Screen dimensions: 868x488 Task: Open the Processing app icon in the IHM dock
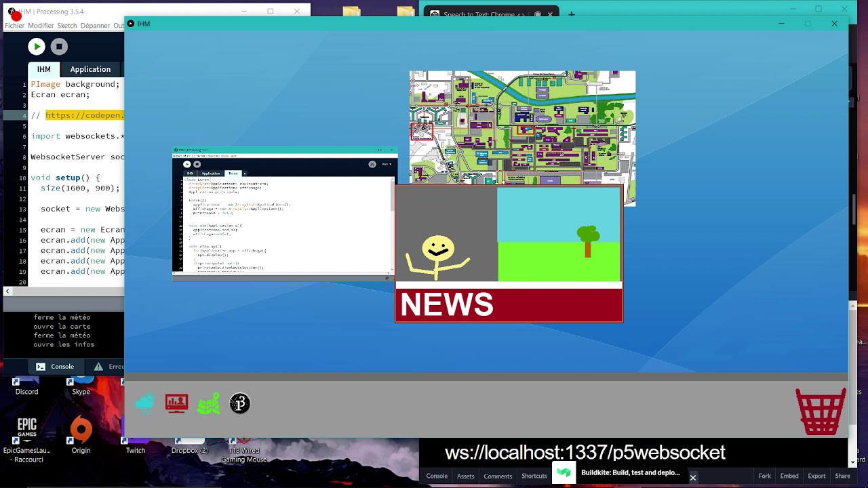(240, 404)
